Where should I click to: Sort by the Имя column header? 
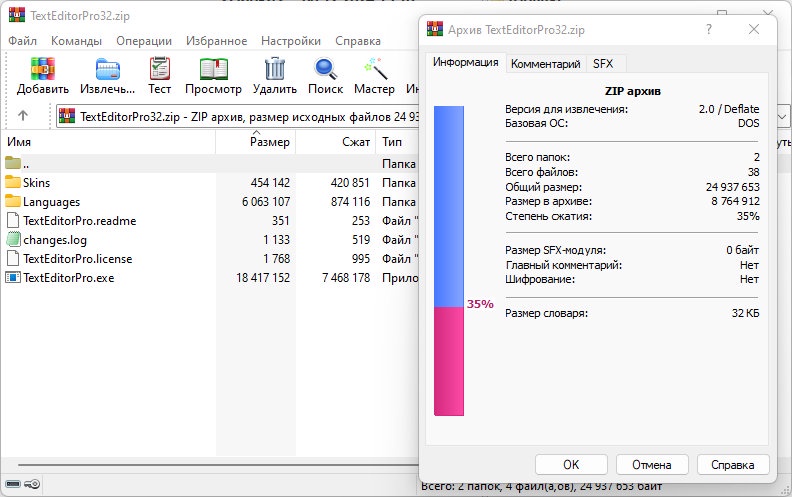(x=108, y=142)
